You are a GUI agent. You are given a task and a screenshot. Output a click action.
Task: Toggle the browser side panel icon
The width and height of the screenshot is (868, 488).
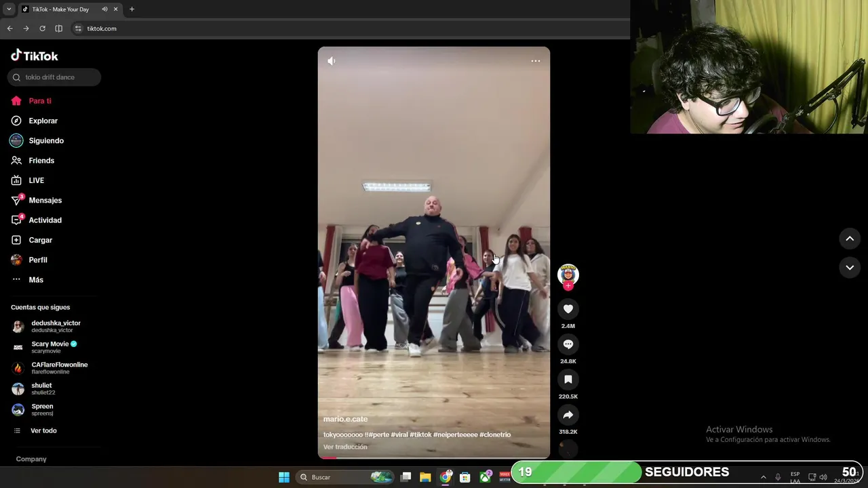point(58,28)
